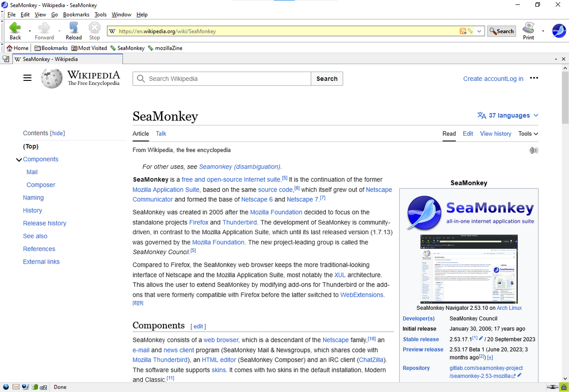Launch Composer from the status bar
The width and height of the screenshot is (569, 392).
[x=25, y=387]
